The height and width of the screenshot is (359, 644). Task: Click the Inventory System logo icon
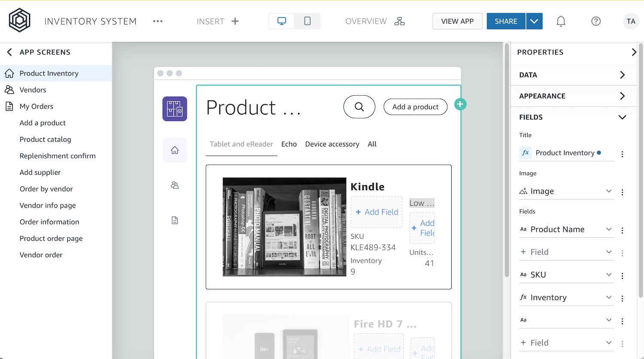tap(20, 21)
